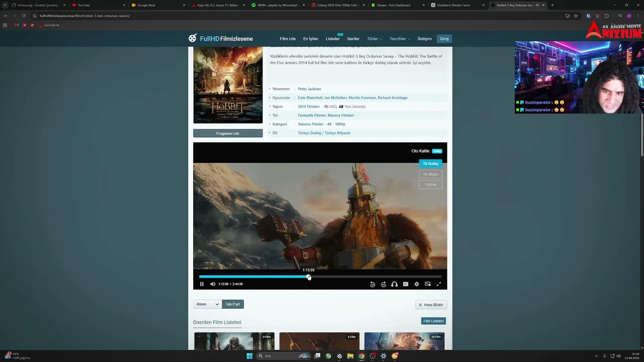
Task: Open the Windows Start menu
Action: pos(249,356)
